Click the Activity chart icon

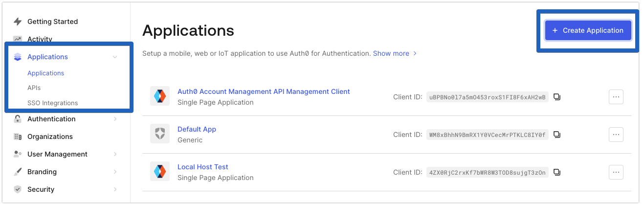pyautogui.click(x=18, y=39)
